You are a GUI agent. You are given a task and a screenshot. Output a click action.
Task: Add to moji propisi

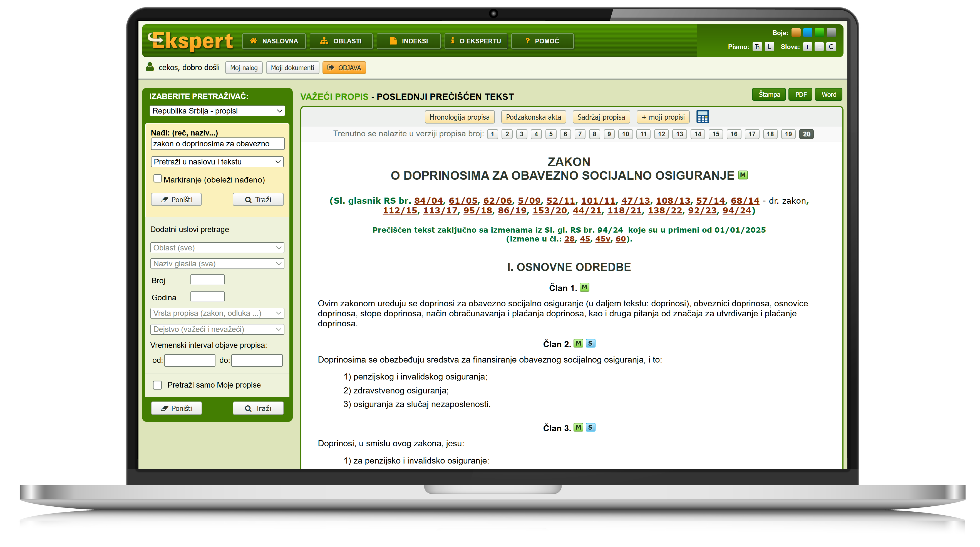(663, 117)
